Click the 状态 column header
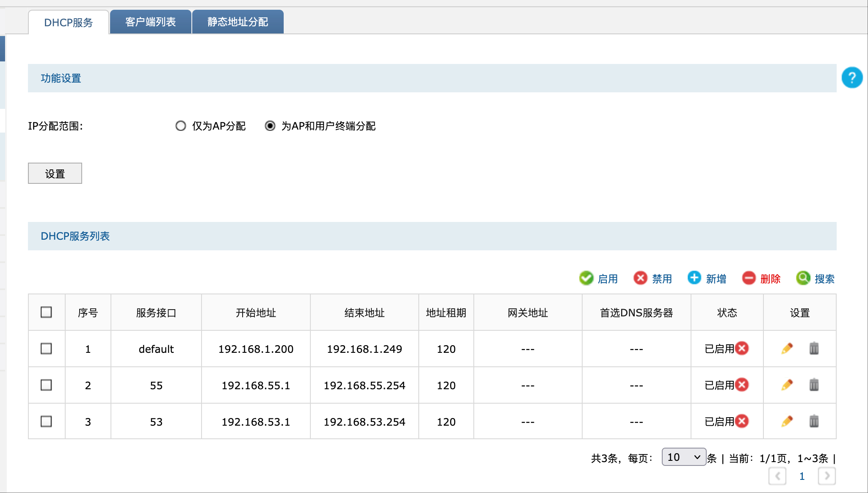Screen dimensions: 868x493 pyautogui.click(x=727, y=313)
